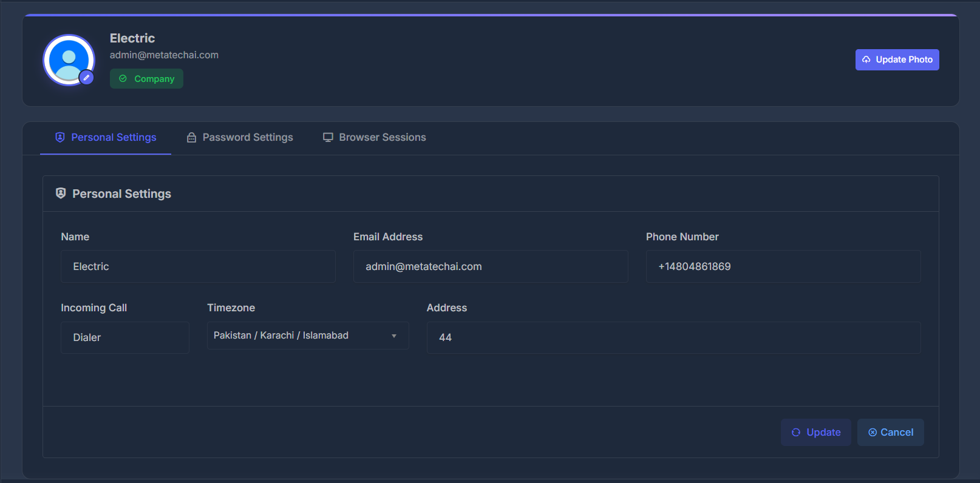Click the pencil edit icon on avatar

[x=86, y=78]
